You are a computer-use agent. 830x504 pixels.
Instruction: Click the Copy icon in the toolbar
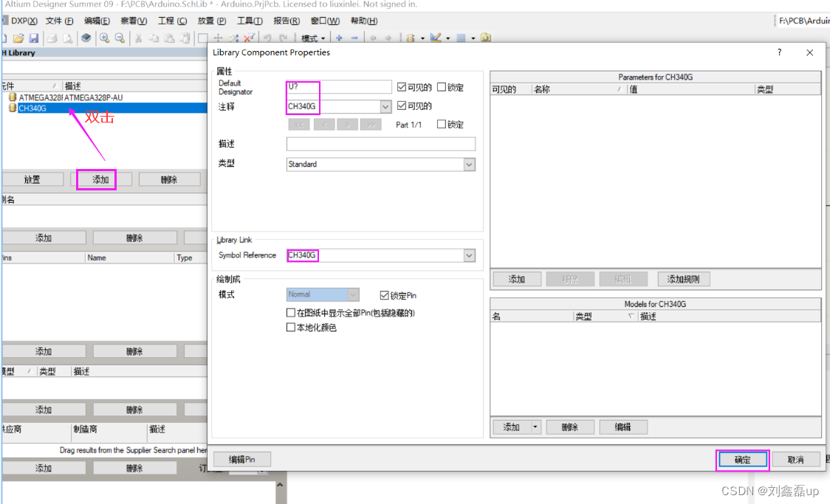[x=154, y=38]
